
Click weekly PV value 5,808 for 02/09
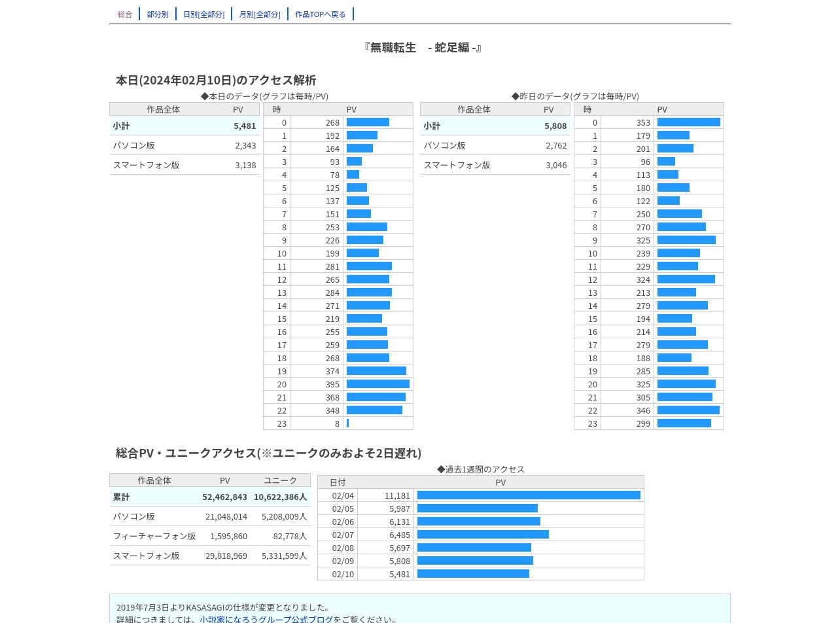400,561
